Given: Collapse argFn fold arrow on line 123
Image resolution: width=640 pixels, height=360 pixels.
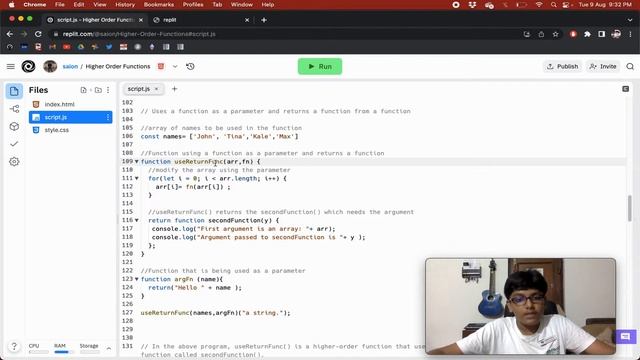Looking at the screenshot, I should click(137, 279).
